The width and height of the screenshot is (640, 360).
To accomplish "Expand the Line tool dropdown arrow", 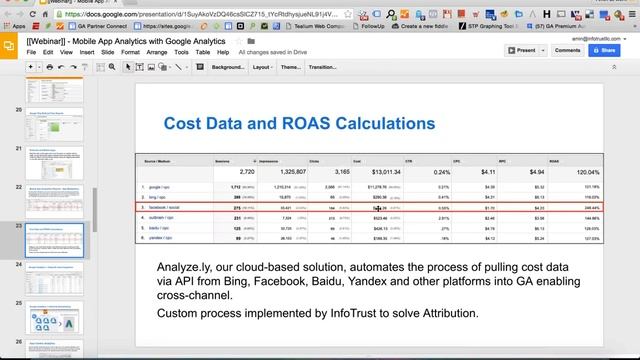I will point(187,67).
